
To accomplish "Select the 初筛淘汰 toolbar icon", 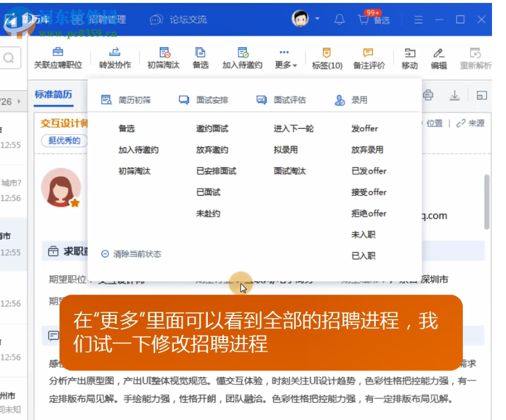I will (163, 58).
